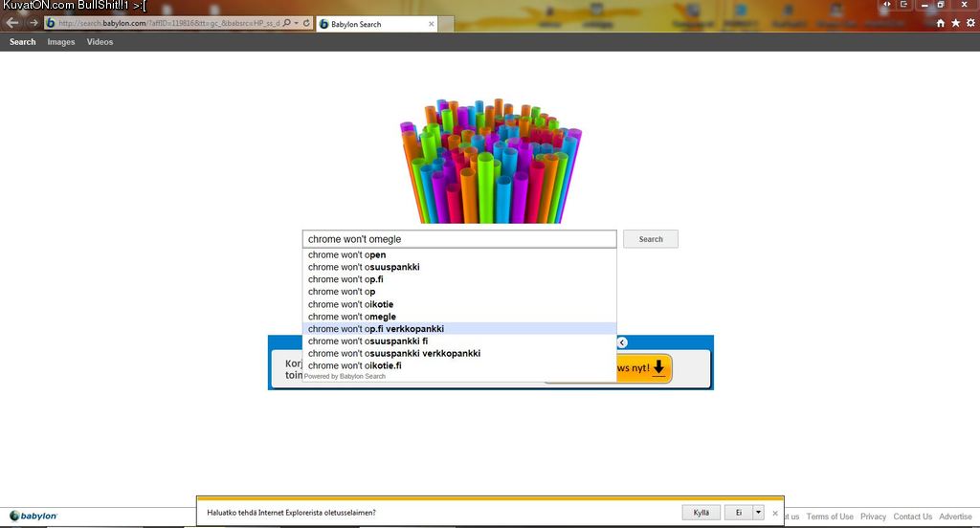Expand the address bar dropdown arrow

pos(296,23)
